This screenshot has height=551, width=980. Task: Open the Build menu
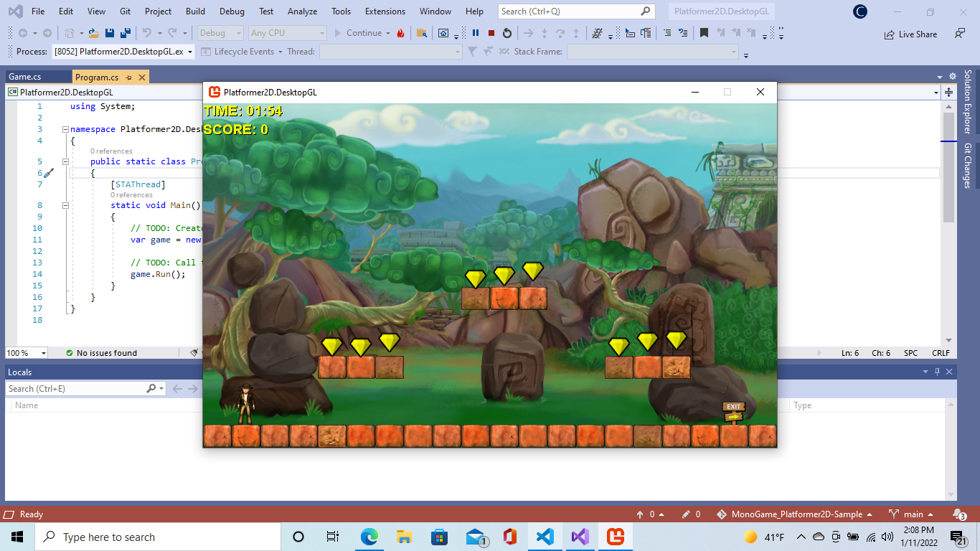(x=195, y=11)
